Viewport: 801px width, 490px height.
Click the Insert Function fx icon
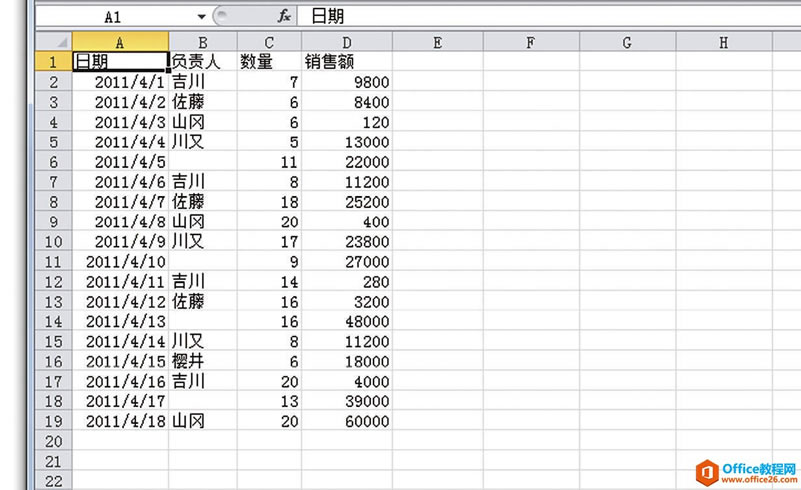[285, 16]
